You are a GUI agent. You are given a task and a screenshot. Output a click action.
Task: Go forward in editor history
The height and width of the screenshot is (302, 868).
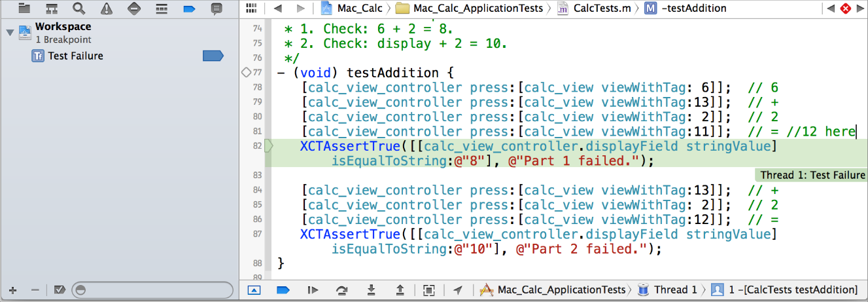pos(300,9)
